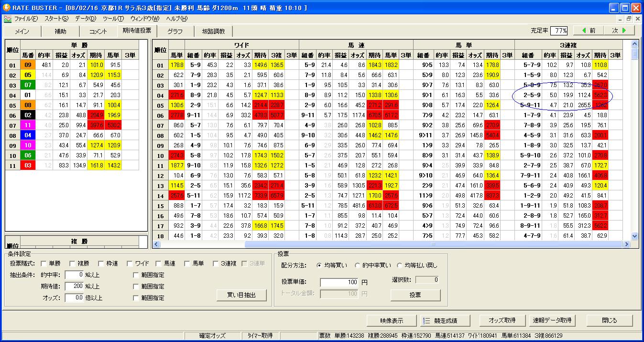The width and height of the screenshot is (644, 342).
Task: Click the 2-5-9 combination in 3連複 table
Action: 531,95
